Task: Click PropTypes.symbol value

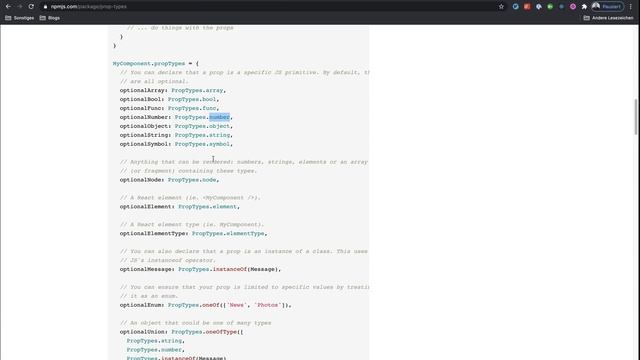Action: [202, 144]
